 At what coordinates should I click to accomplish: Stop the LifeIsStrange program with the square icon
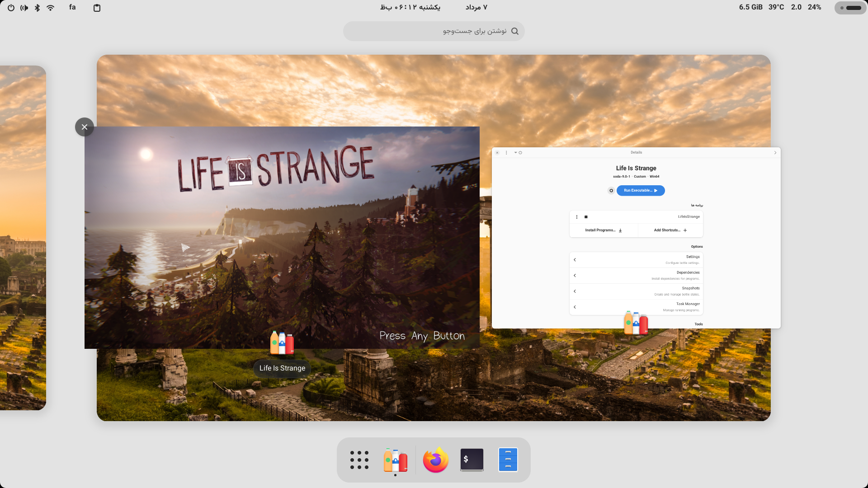tap(586, 217)
